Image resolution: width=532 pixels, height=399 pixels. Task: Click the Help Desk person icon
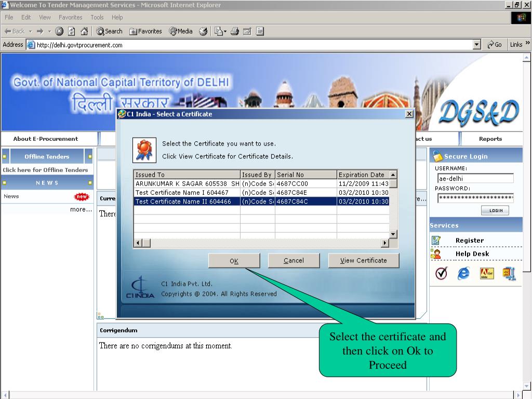click(x=436, y=254)
